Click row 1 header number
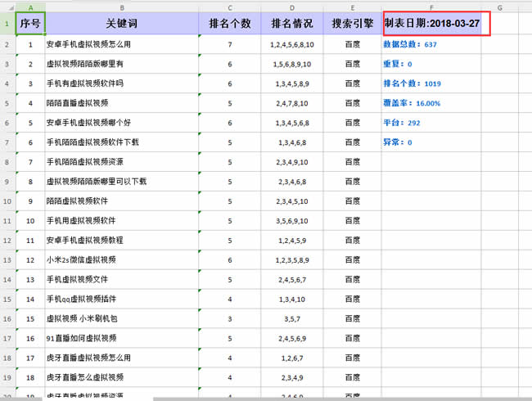532x401 pixels. point(7,24)
